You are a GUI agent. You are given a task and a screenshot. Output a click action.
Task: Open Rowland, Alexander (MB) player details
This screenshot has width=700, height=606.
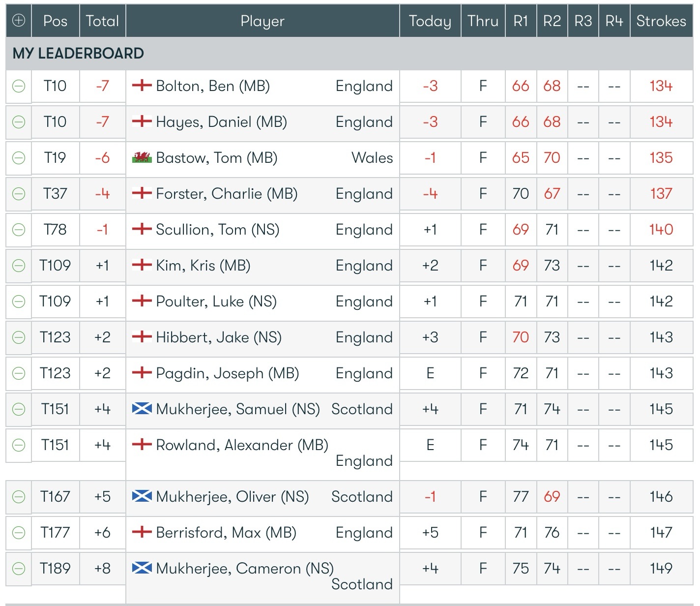tap(242, 445)
